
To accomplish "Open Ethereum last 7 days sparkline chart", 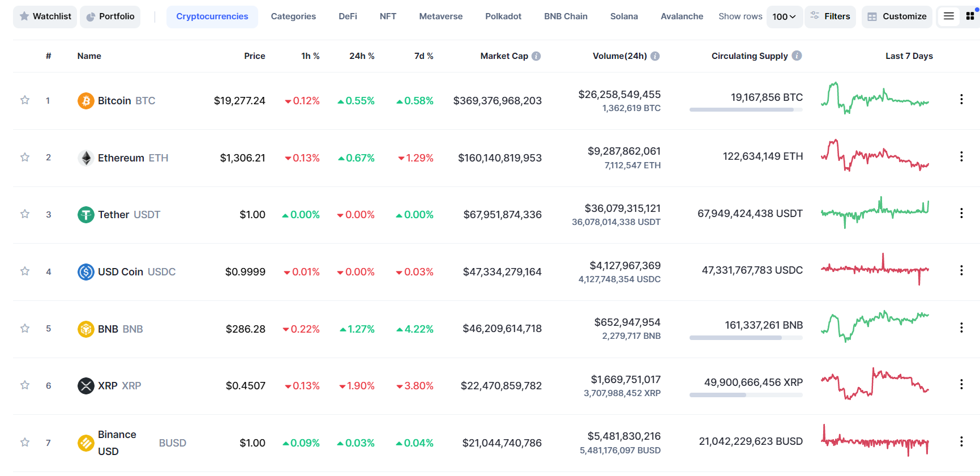I will (875, 156).
